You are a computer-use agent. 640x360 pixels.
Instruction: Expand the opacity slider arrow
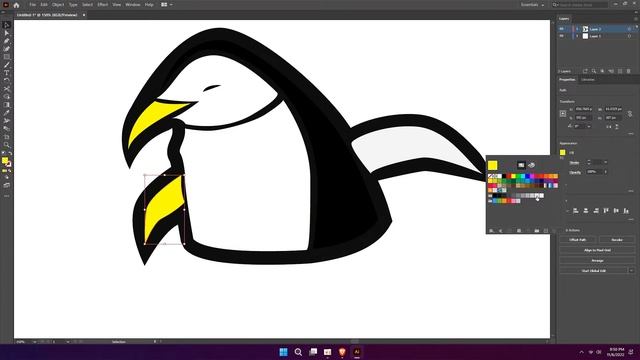(605, 172)
